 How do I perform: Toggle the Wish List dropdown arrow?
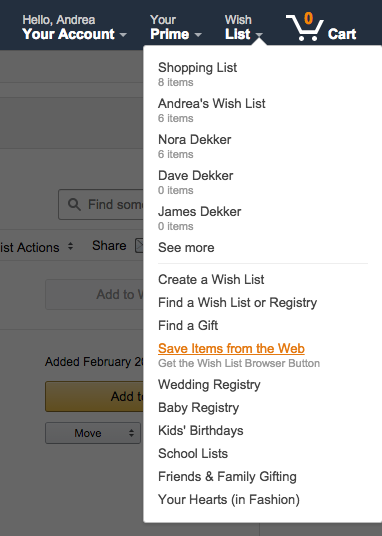click(x=259, y=35)
